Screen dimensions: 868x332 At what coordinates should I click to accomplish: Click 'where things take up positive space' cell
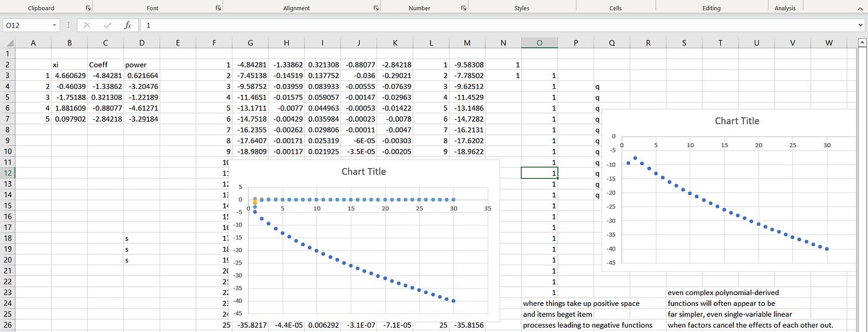(x=581, y=303)
